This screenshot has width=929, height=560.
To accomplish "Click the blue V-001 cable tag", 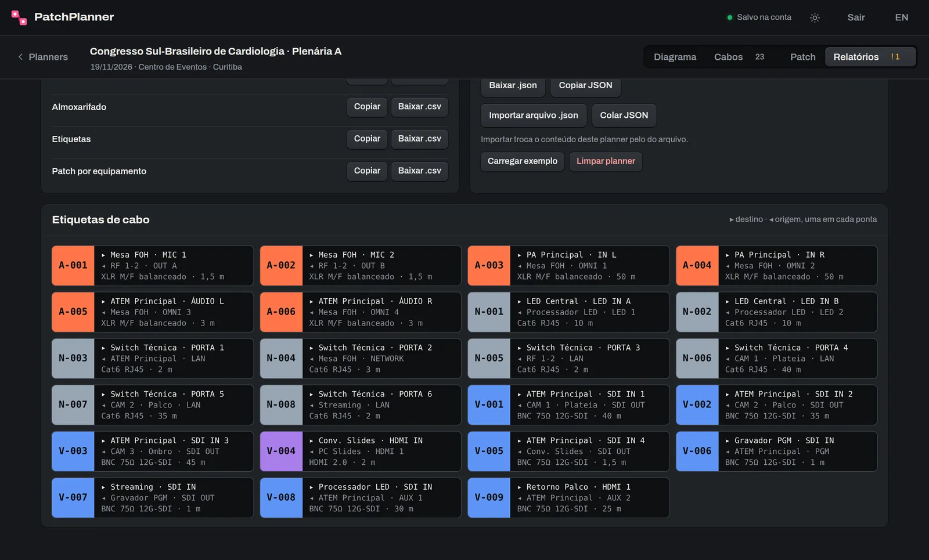I will coord(489,405).
